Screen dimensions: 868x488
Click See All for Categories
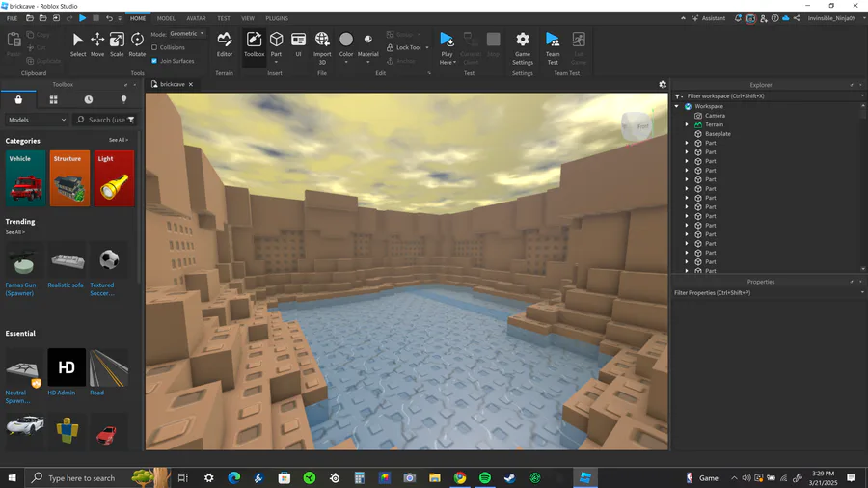[x=119, y=140]
